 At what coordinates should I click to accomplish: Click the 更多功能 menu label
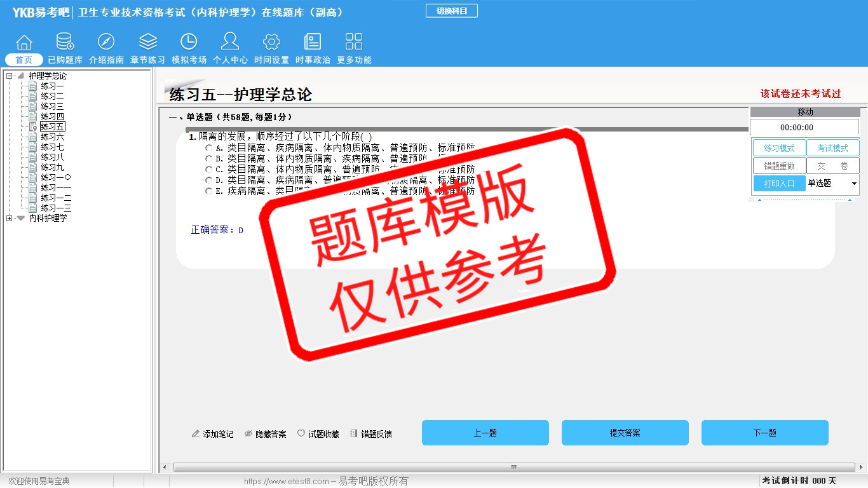click(354, 60)
